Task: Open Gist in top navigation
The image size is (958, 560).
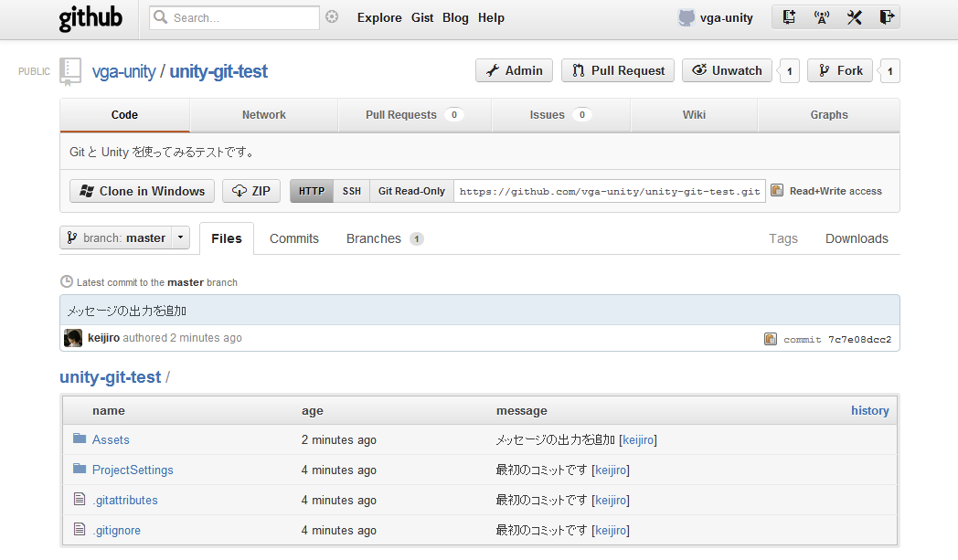Action: [x=422, y=17]
